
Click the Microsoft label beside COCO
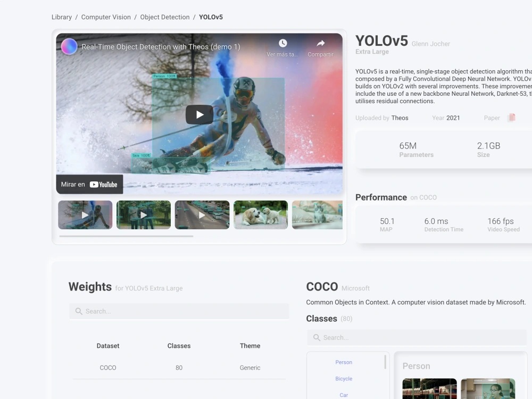355,288
